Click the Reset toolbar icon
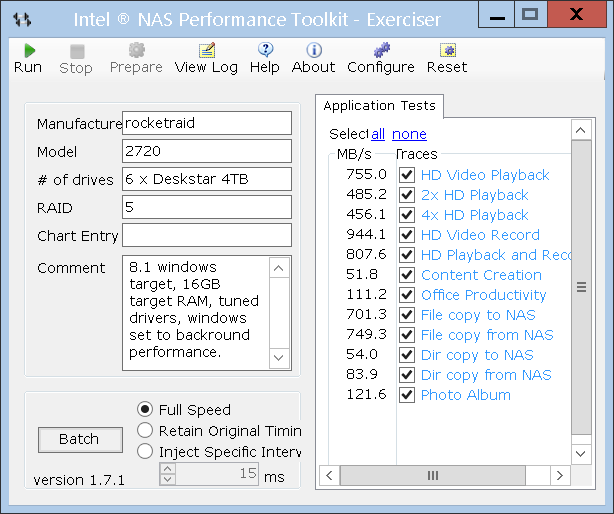Screen dimensions: 614x514 coord(448,50)
